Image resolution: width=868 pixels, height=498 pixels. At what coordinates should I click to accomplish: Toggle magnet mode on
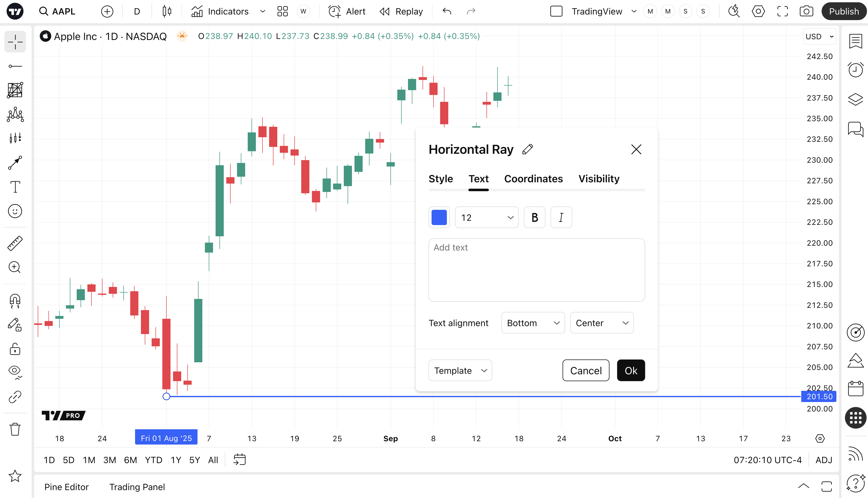pos(15,301)
